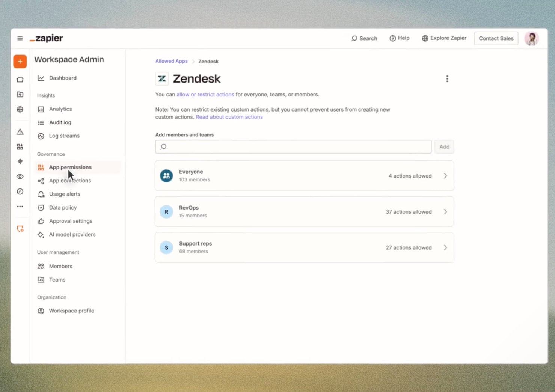Click the apps grid icon in left rail
The image size is (555, 392).
20,147
